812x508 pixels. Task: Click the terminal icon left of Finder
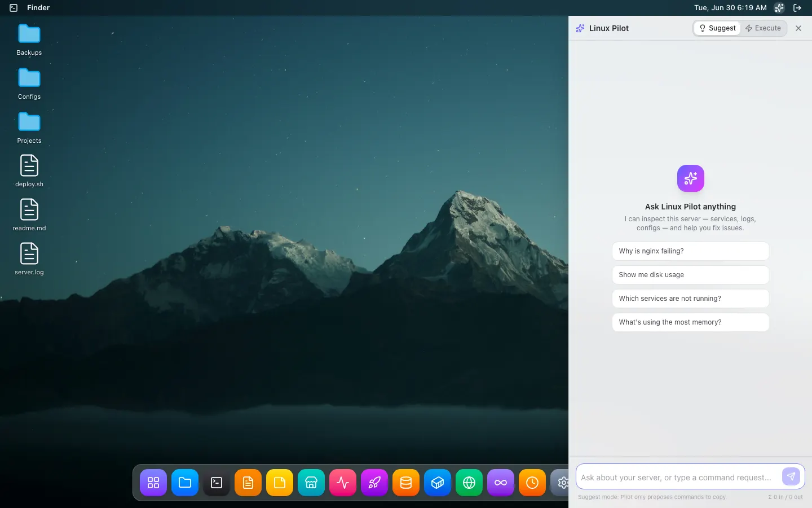point(14,8)
